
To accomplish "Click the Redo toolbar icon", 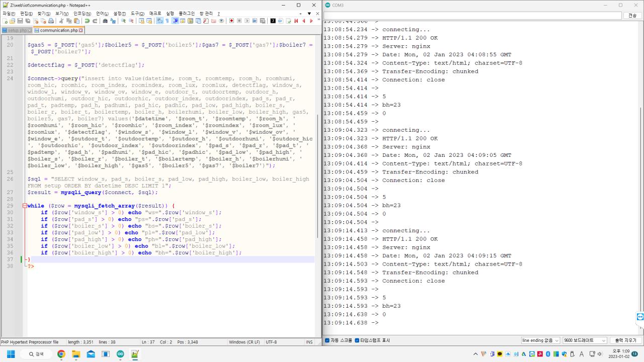I will (95, 21).
